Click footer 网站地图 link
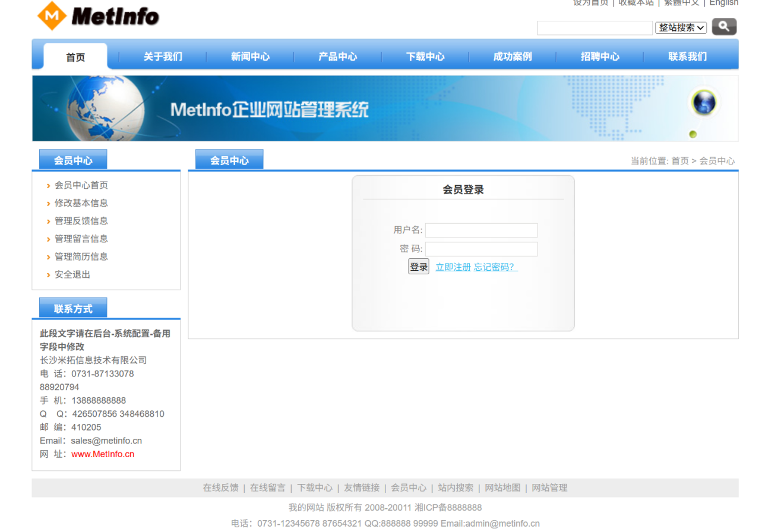 [x=502, y=487]
